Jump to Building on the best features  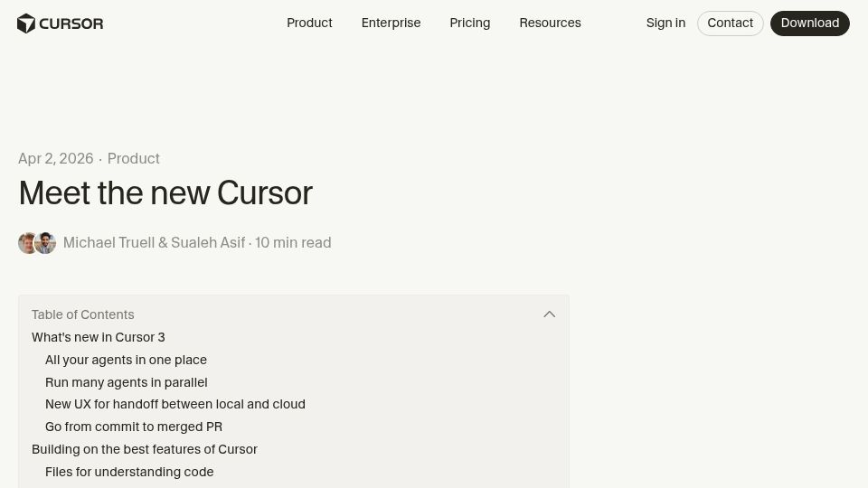pos(145,449)
